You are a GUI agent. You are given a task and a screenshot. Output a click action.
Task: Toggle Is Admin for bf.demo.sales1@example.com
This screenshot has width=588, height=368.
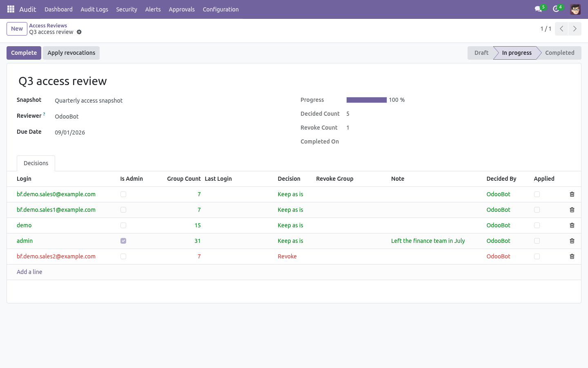pos(123,210)
